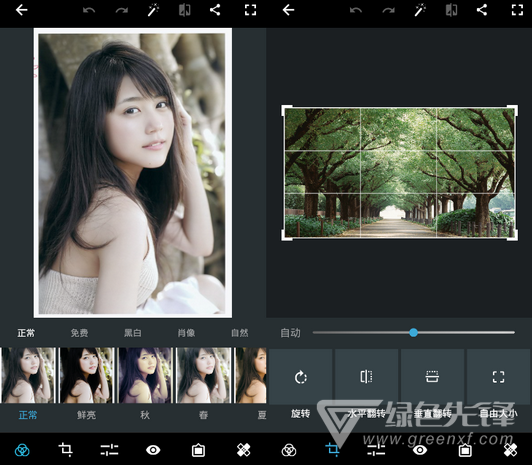The width and height of the screenshot is (532, 466).
Task: Tap compare-original icon on portrait filter screen
Action: click(185, 10)
